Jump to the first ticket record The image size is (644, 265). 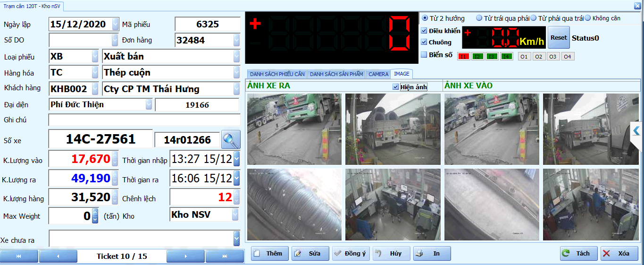(19, 256)
